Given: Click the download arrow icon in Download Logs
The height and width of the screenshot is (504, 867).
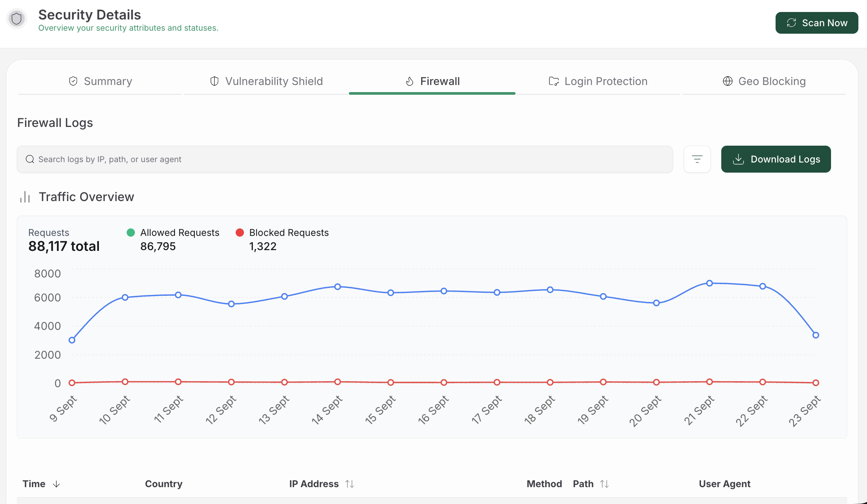Looking at the screenshot, I should coord(738,159).
